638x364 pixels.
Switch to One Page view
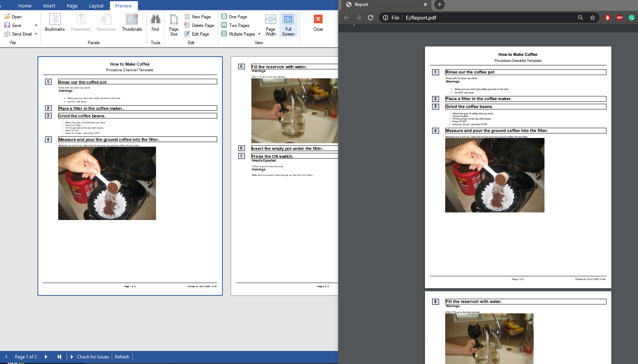234,16
